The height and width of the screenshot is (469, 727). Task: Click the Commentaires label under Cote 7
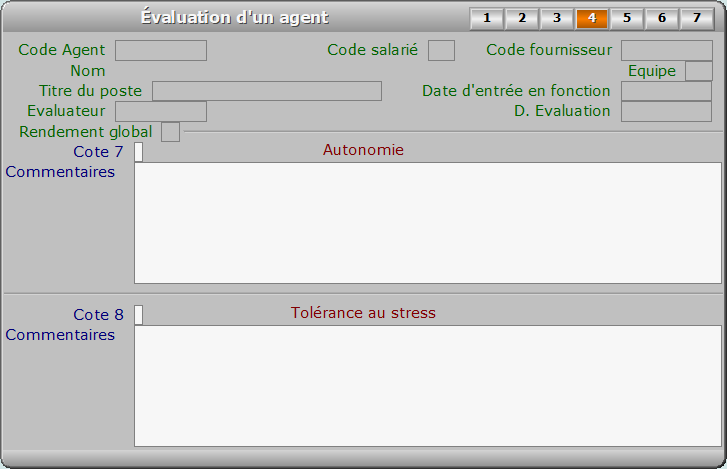pyautogui.click(x=60, y=172)
